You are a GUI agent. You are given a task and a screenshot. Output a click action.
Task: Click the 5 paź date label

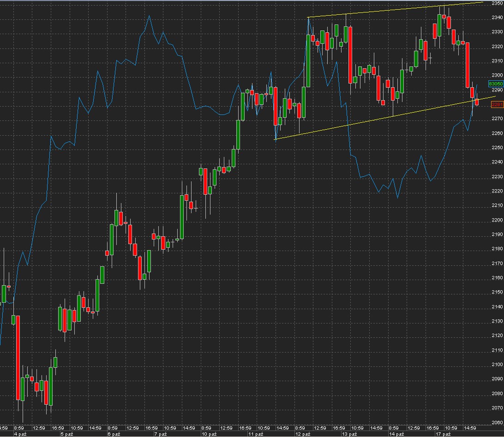click(x=67, y=434)
